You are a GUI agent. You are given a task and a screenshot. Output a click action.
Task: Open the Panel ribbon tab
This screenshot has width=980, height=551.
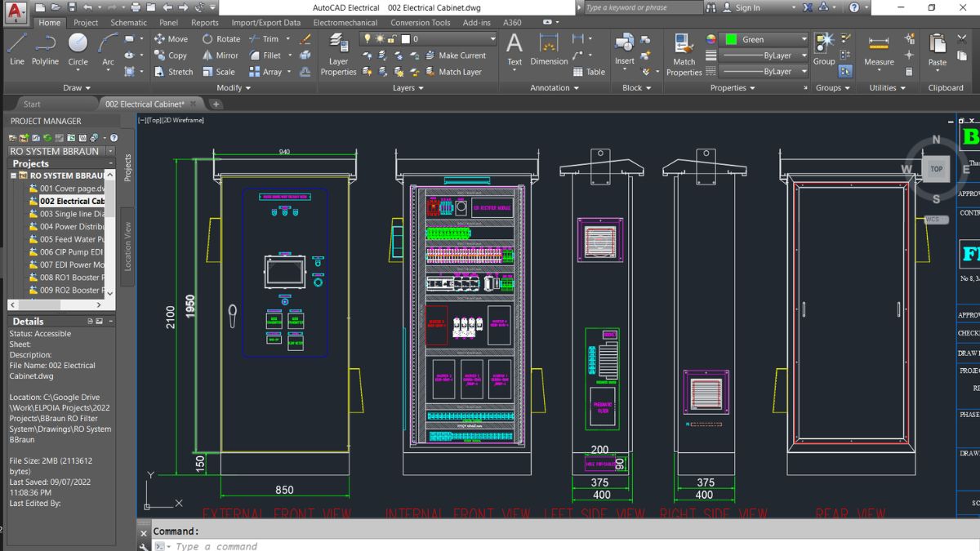[x=169, y=23]
